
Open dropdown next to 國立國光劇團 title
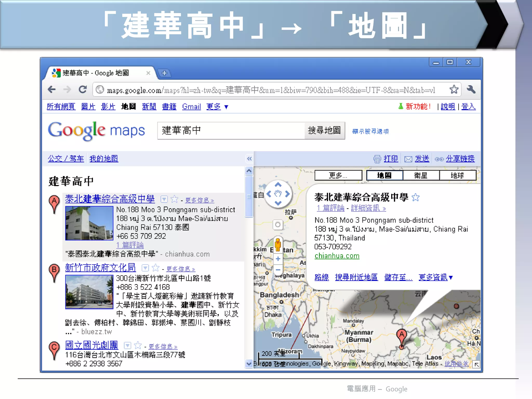(127, 345)
